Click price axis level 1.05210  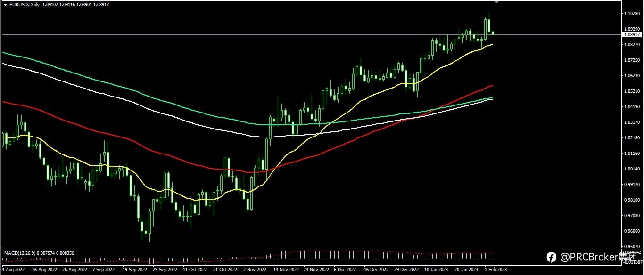coord(631,91)
